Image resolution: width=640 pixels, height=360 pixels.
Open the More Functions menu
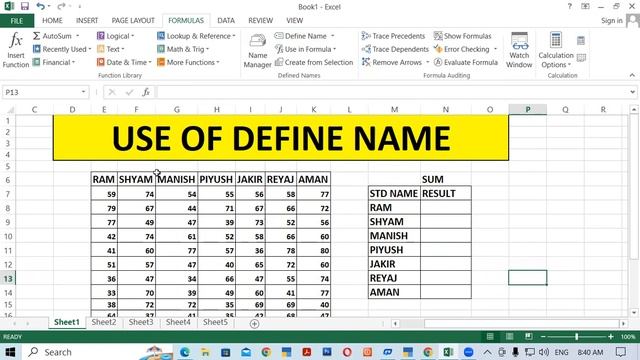click(x=188, y=62)
